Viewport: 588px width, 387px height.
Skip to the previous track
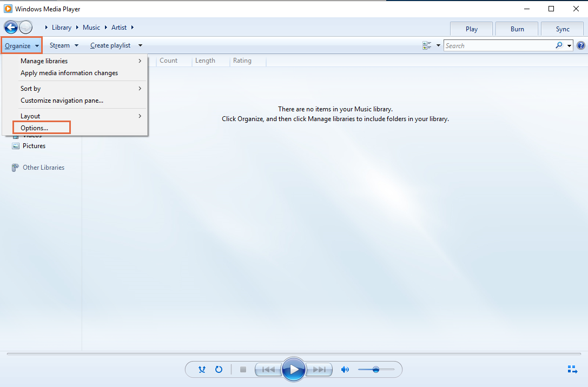click(268, 369)
